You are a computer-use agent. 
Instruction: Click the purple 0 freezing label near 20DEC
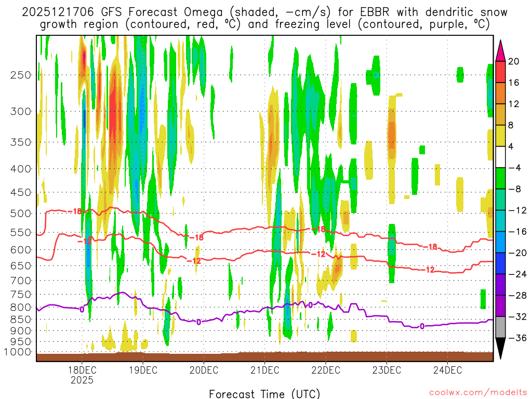[198, 322]
